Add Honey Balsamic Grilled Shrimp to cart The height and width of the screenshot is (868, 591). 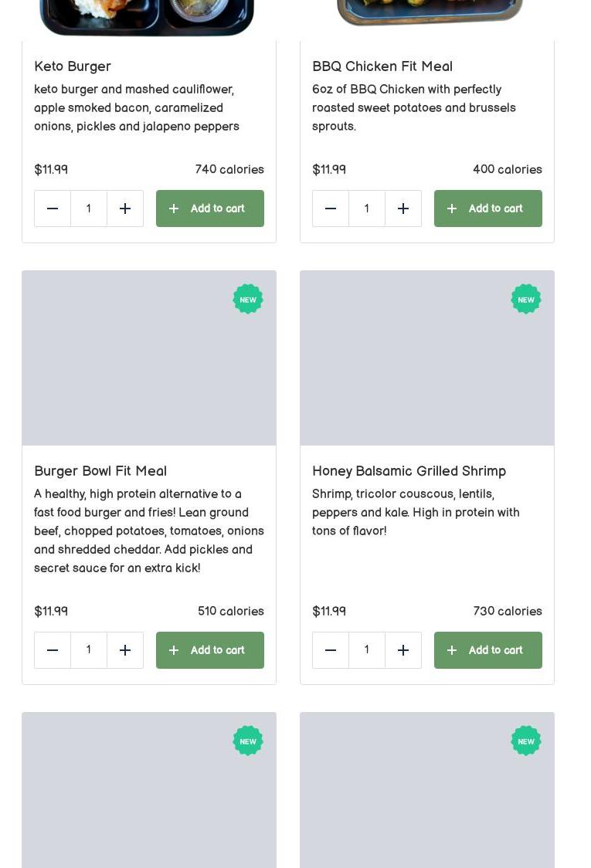[x=488, y=650]
